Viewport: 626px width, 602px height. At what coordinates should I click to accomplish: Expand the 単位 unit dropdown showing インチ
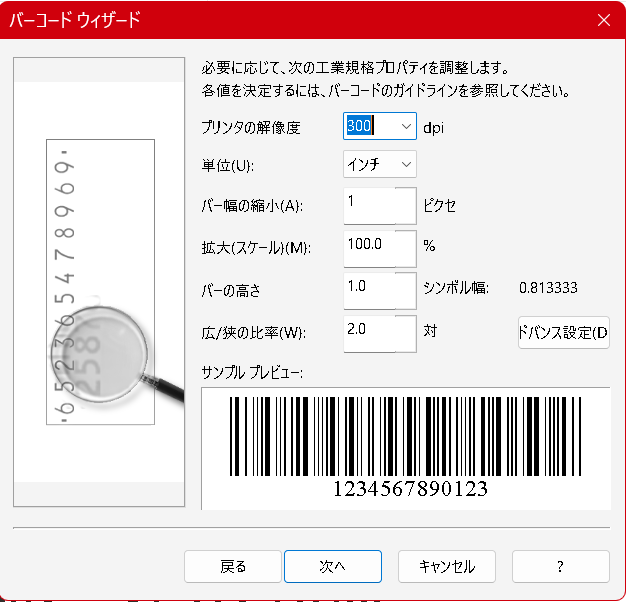pyautogui.click(x=405, y=164)
